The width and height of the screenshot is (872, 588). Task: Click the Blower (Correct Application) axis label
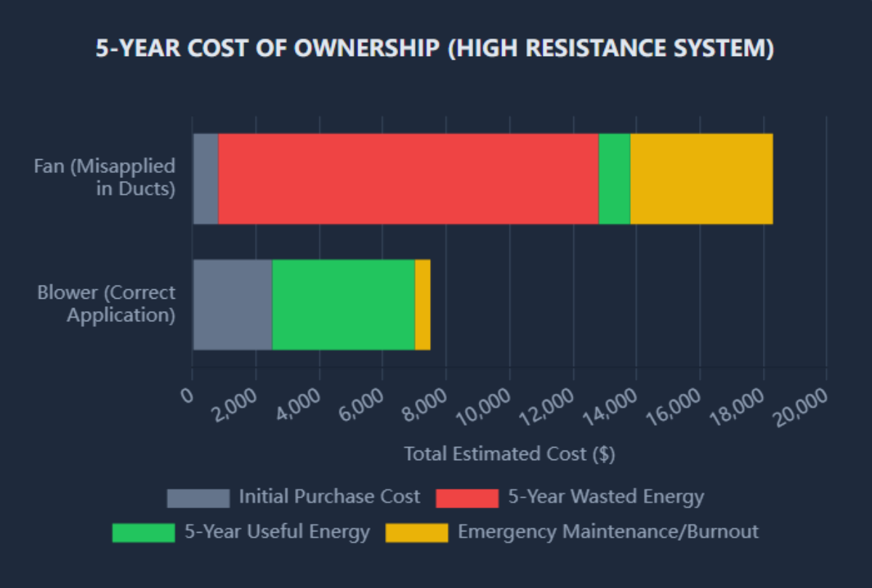tap(106, 303)
